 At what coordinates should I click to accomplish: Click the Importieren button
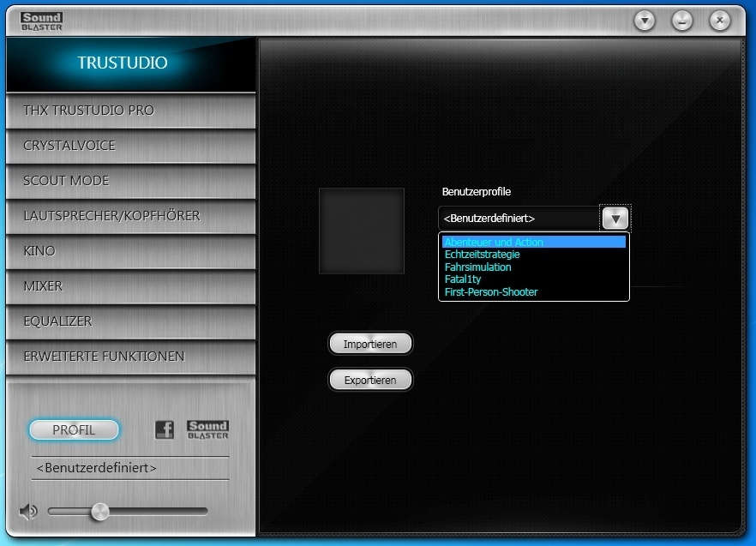370,344
